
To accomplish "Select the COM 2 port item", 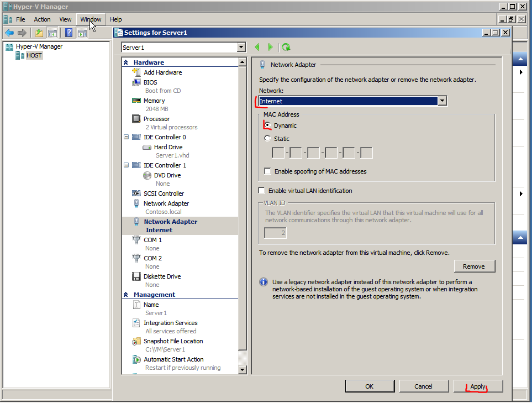I will 152,258.
